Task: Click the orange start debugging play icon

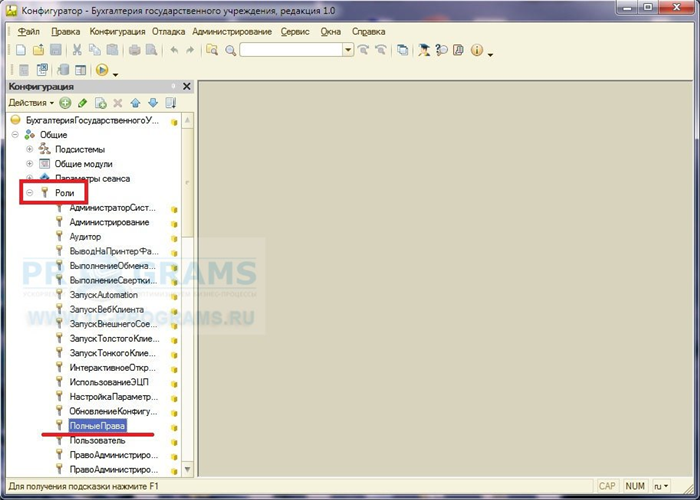Action: coord(102,70)
